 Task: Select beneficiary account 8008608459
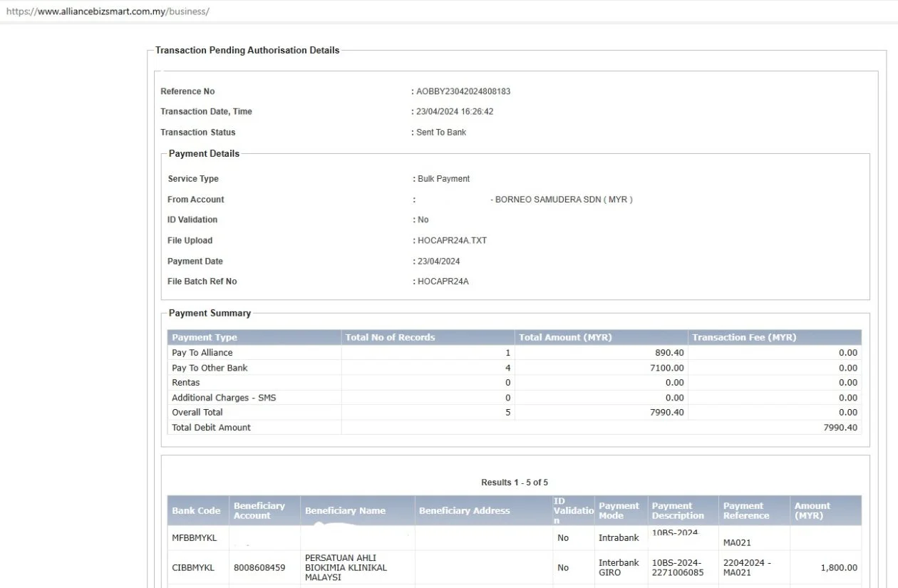pos(259,568)
